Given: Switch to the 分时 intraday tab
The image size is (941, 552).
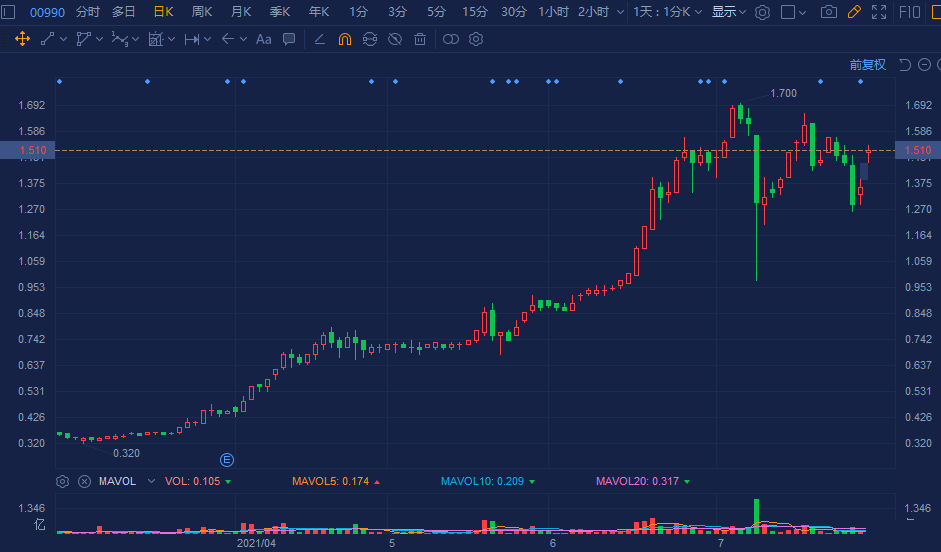Looking at the screenshot, I should pos(88,12).
